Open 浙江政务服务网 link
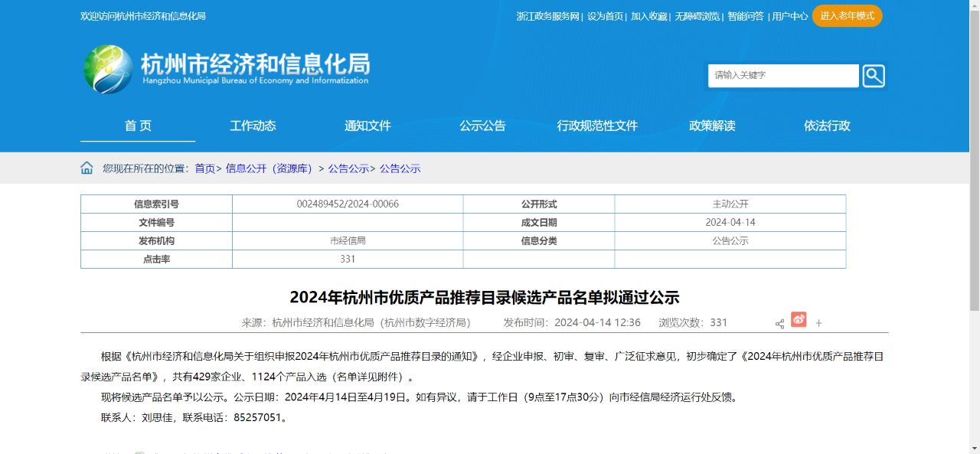980x454 pixels. (x=548, y=16)
